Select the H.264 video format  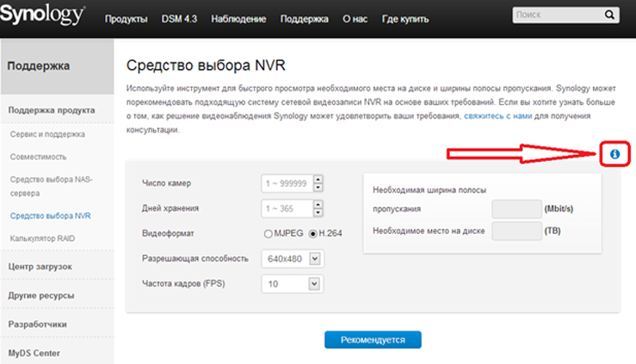(x=312, y=234)
